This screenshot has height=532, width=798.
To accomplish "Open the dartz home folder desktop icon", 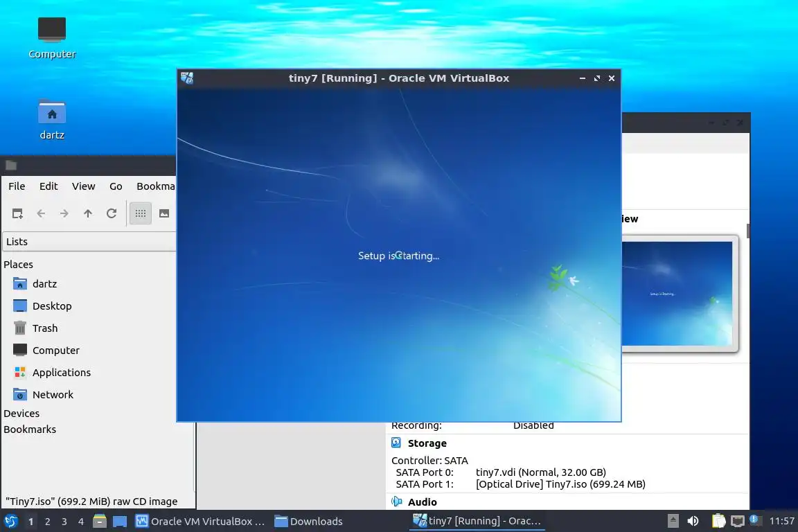I will (52, 119).
